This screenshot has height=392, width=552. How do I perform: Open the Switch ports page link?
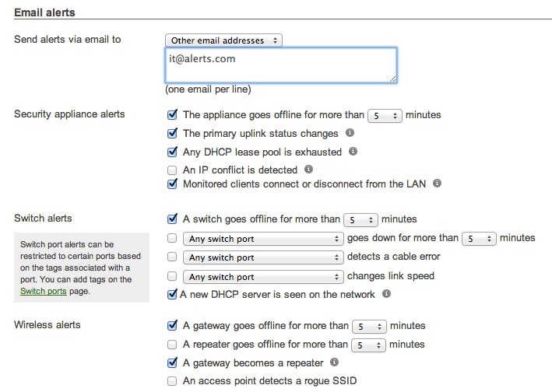pyautogui.click(x=44, y=291)
